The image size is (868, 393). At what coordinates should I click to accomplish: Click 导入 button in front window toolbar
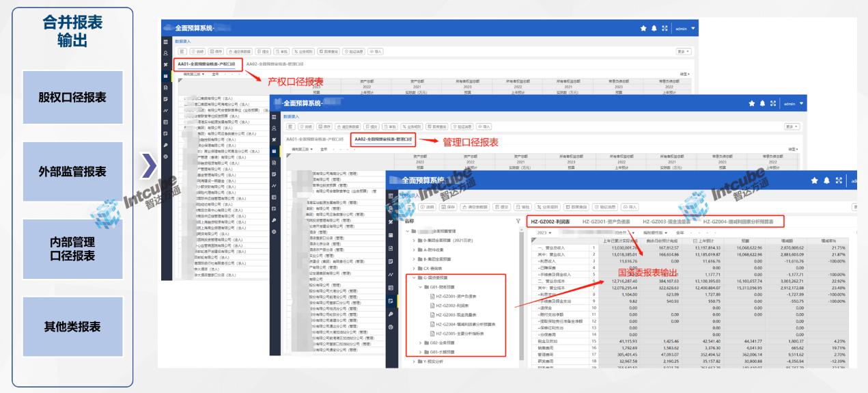[628, 206]
